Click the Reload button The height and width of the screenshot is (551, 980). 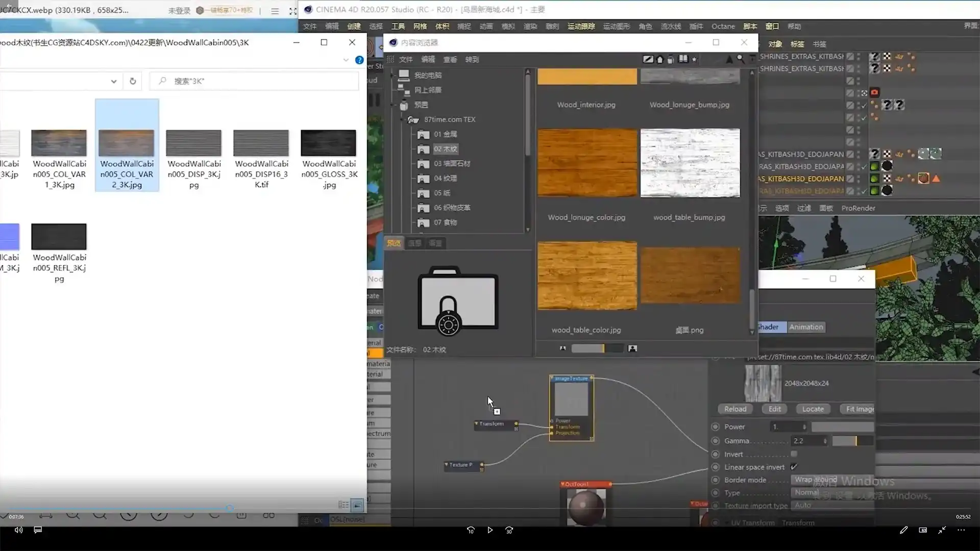click(735, 409)
